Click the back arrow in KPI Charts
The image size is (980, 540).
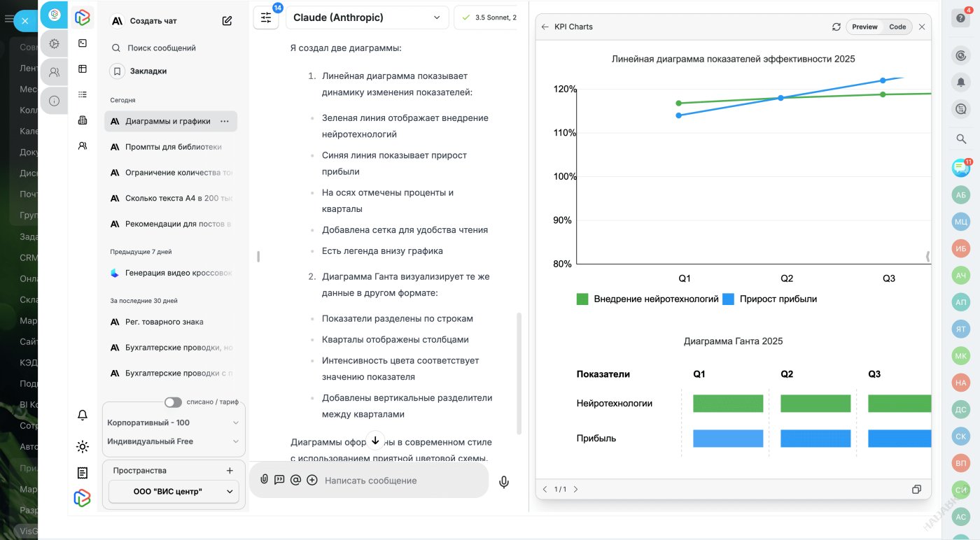click(545, 27)
